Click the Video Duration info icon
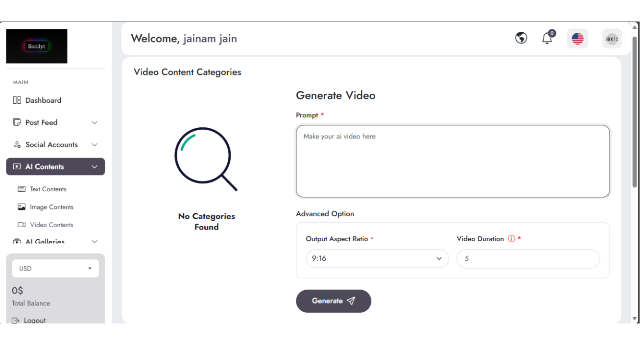 (511, 239)
